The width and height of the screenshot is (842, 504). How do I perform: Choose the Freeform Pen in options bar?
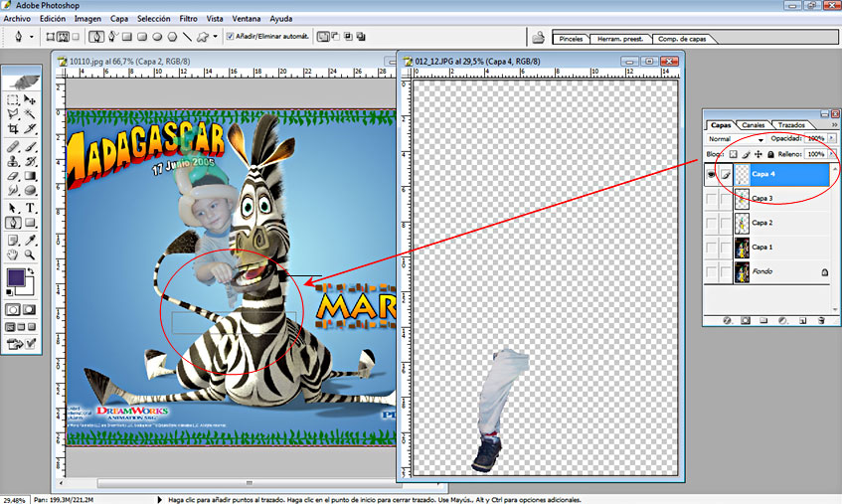click(112, 37)
